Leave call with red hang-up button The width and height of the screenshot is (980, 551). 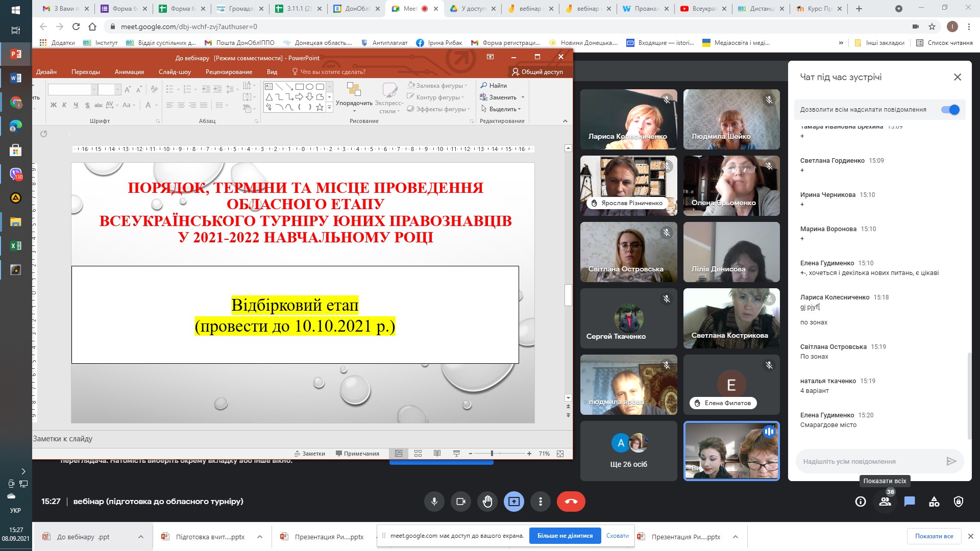[571, 502]
